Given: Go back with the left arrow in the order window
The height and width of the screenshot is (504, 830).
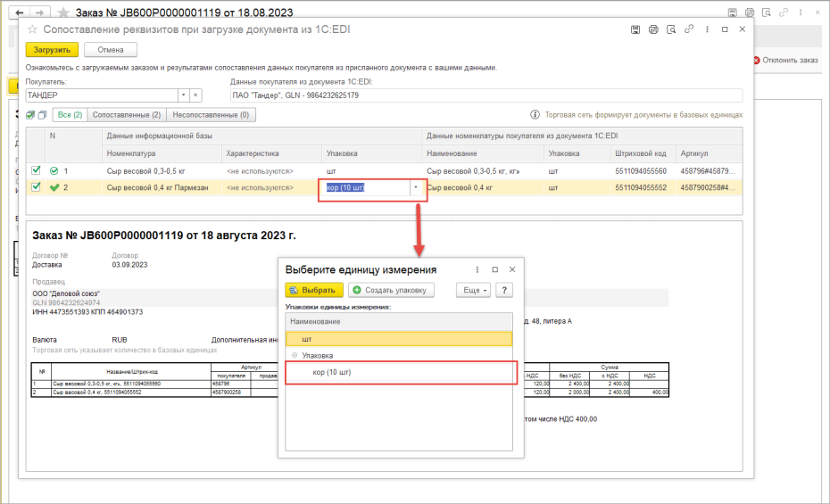Looking at the screenshot, I should coord(20,12).
